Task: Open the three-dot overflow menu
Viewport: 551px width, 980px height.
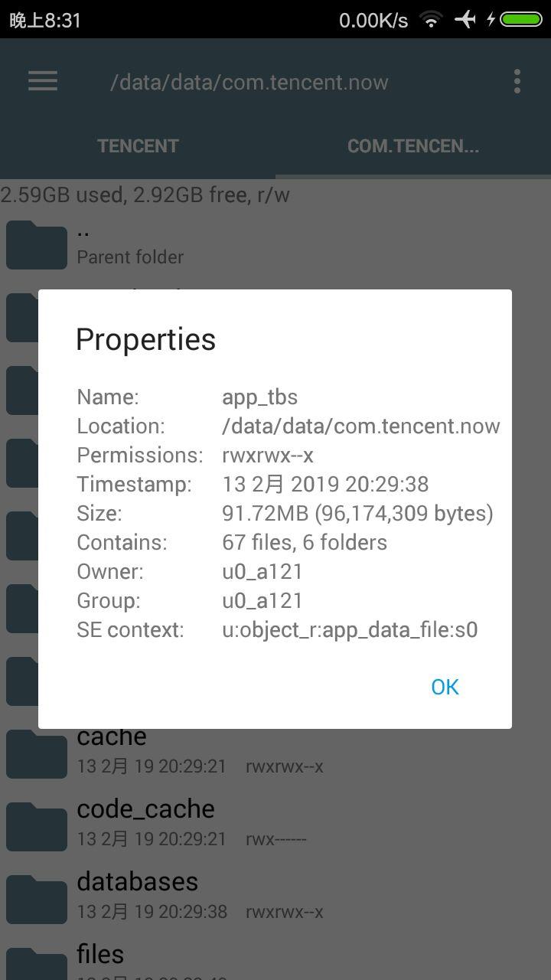Action: click(x=517, y=81)
